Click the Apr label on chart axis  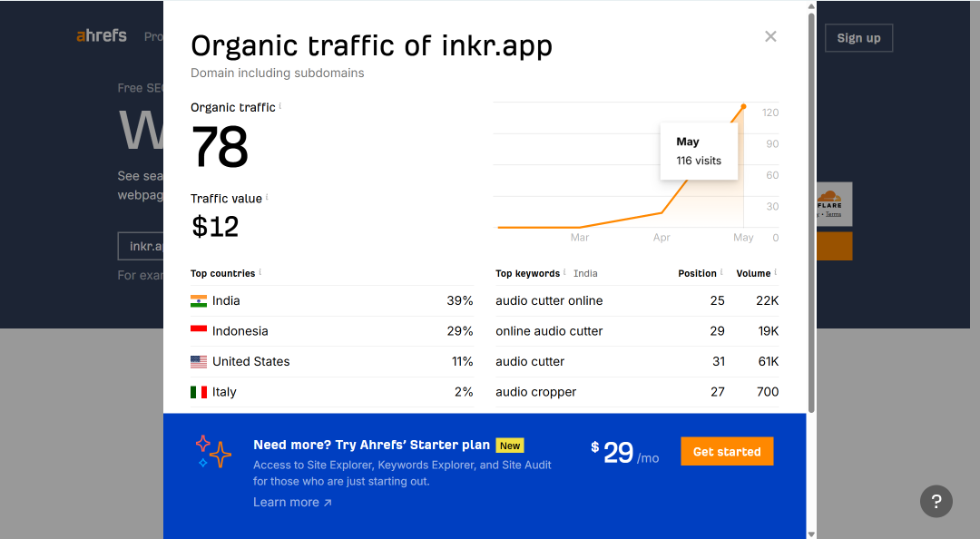pos(661,238)
